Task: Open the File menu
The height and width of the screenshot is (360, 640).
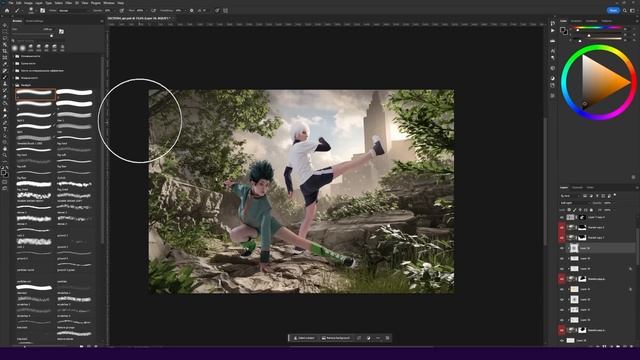Action: click(x=11, y=3)
